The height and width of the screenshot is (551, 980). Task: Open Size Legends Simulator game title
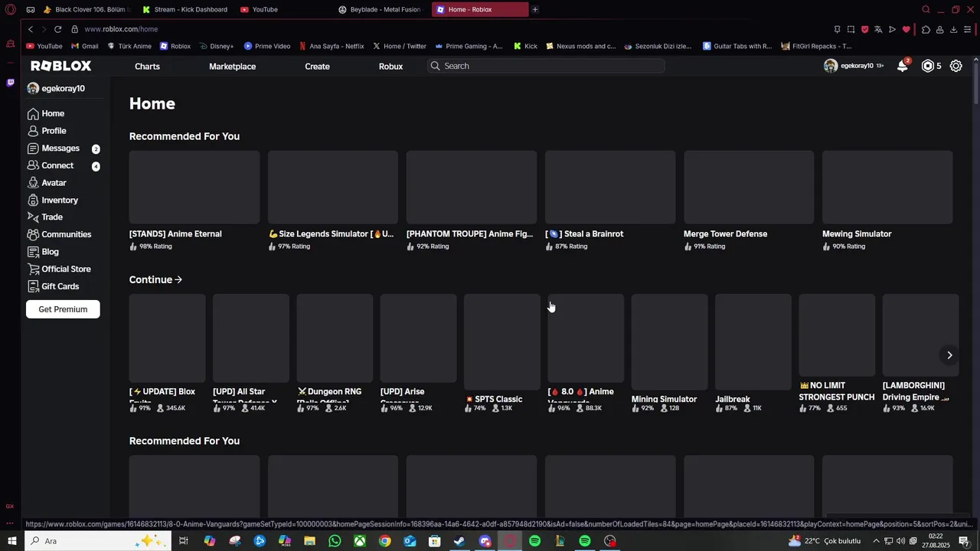click(332, 234)
